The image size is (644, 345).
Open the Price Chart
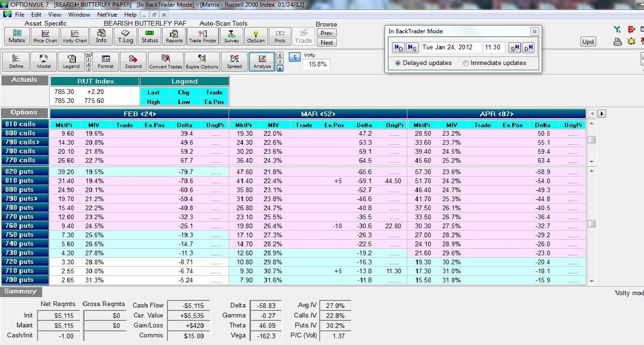45,36
